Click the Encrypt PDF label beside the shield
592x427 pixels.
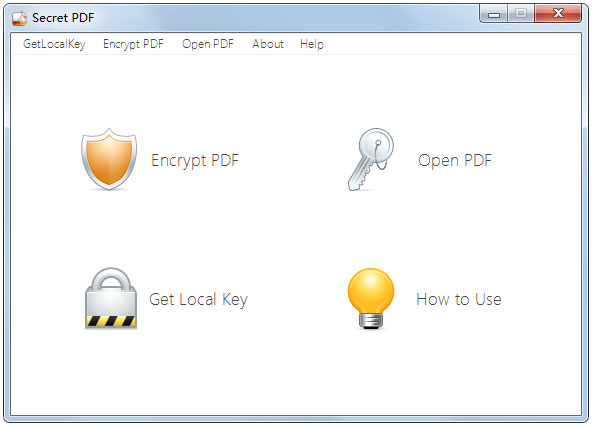195,160
